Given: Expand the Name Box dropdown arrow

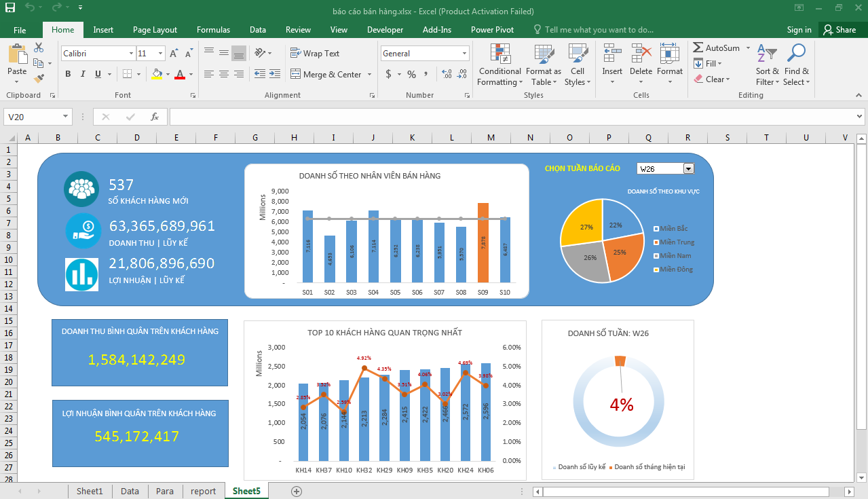Looking at the screenshot, I should point(65,117).
